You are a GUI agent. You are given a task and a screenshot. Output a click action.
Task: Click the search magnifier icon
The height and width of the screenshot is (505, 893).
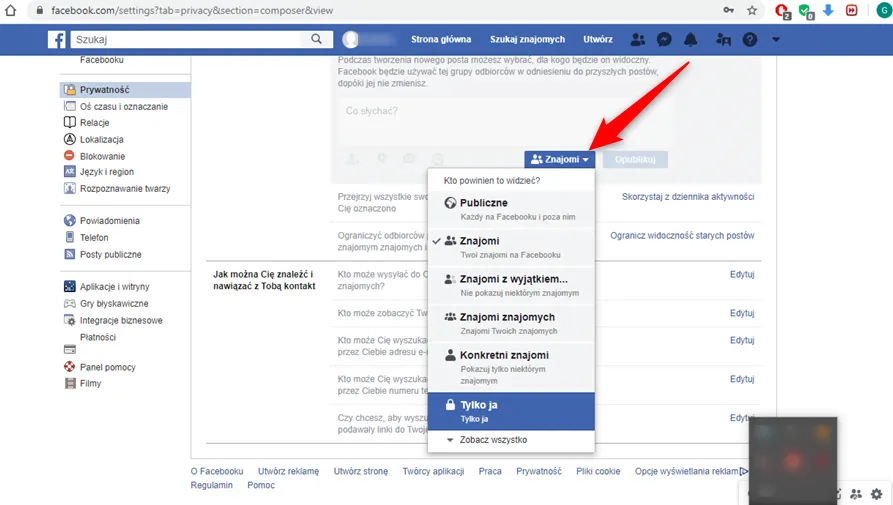317,40
